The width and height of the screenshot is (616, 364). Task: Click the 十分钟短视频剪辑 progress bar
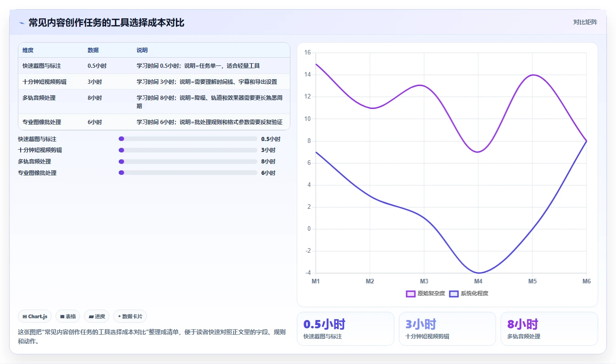188,150
